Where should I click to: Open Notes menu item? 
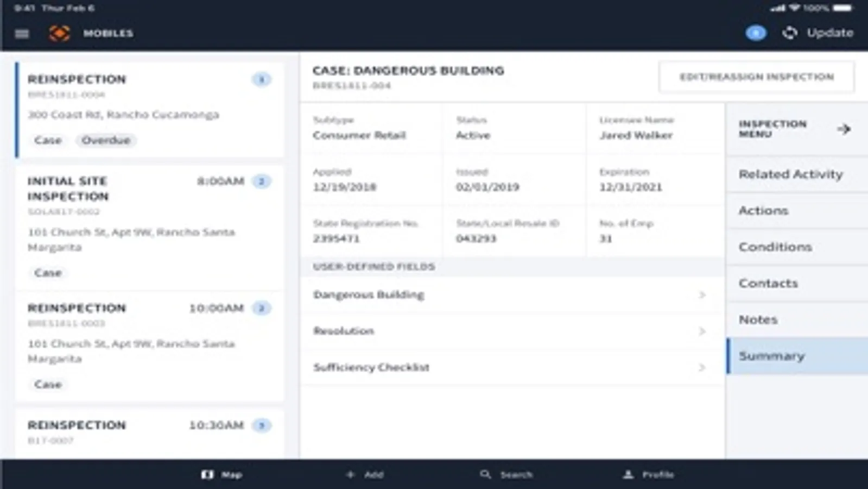[x=797, y=320]
